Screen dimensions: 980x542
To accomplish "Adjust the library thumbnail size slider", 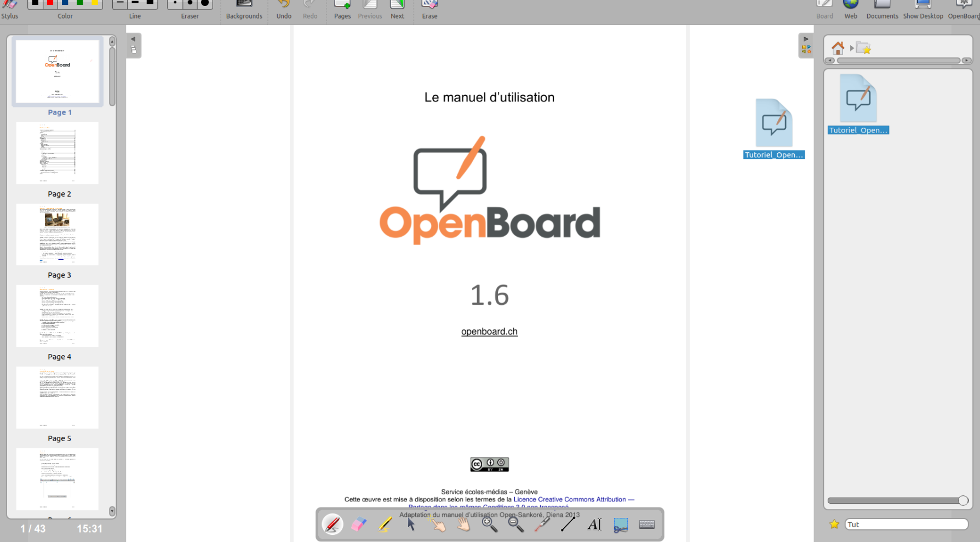I will point(898,500).
